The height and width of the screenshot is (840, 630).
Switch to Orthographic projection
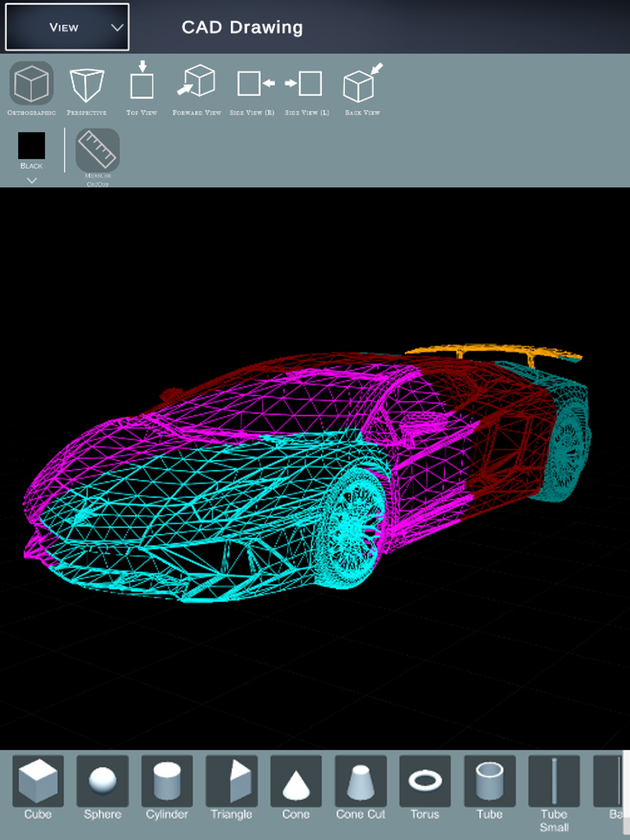tap(31, 83)
